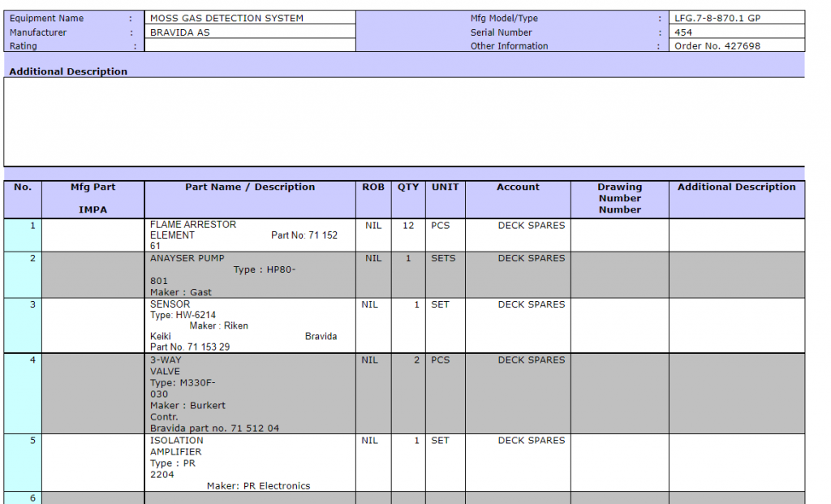The image size is (831, 504).
Task: Click the ISOLATION AMPLIFIER description cell
Action: click(x=250, y=463)
